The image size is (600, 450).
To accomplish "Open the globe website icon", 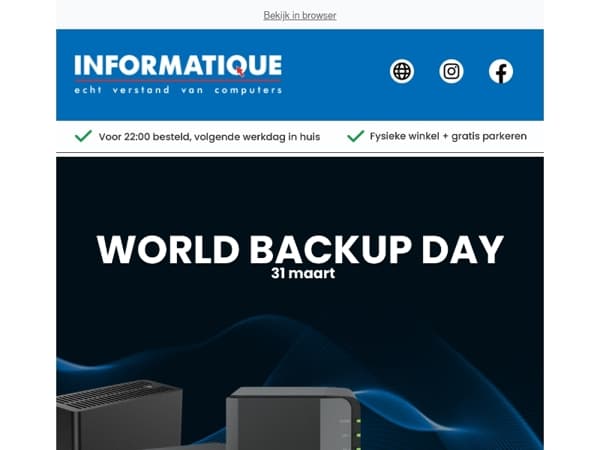I will coord(402,71).
